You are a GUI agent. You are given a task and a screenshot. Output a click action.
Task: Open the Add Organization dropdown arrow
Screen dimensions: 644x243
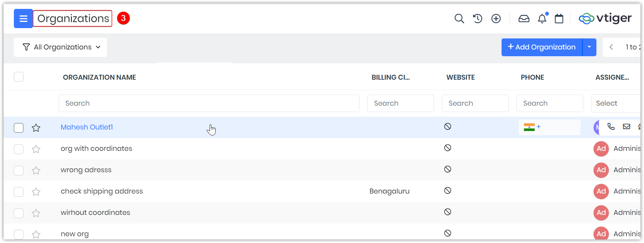pyautogui.click(x=589, y=47)
